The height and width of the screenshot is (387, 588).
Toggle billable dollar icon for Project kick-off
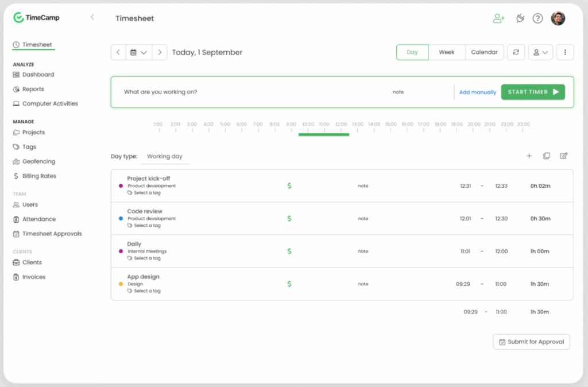pos(289,185)
